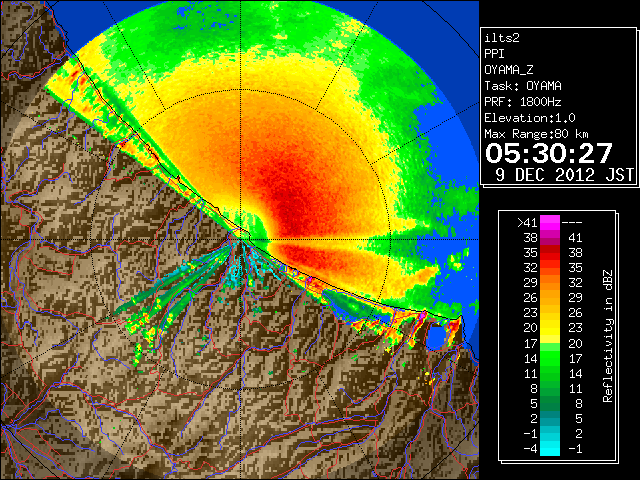Pick the magenta >41 legend swatch
This screenshot has height=480, width=640.
click(x=550, y=223)
